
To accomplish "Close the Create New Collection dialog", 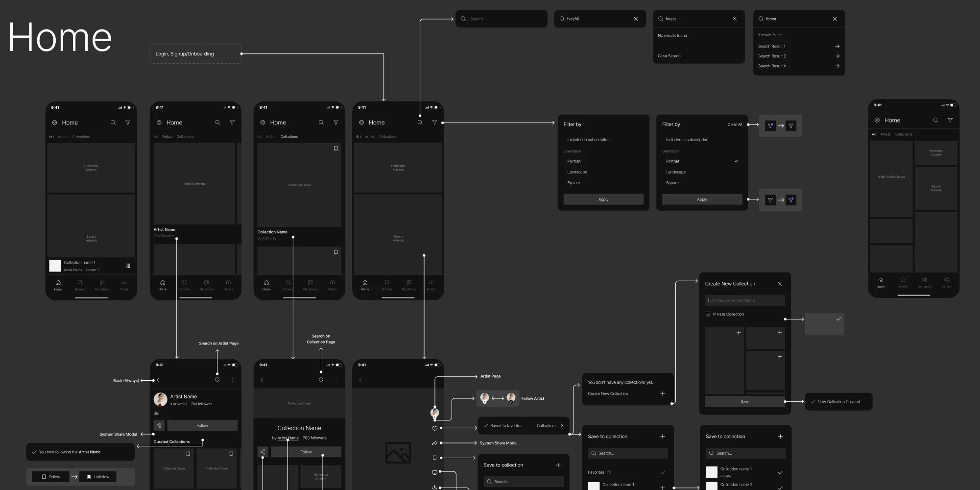I will pyautogui.click(x=780, y=284).
